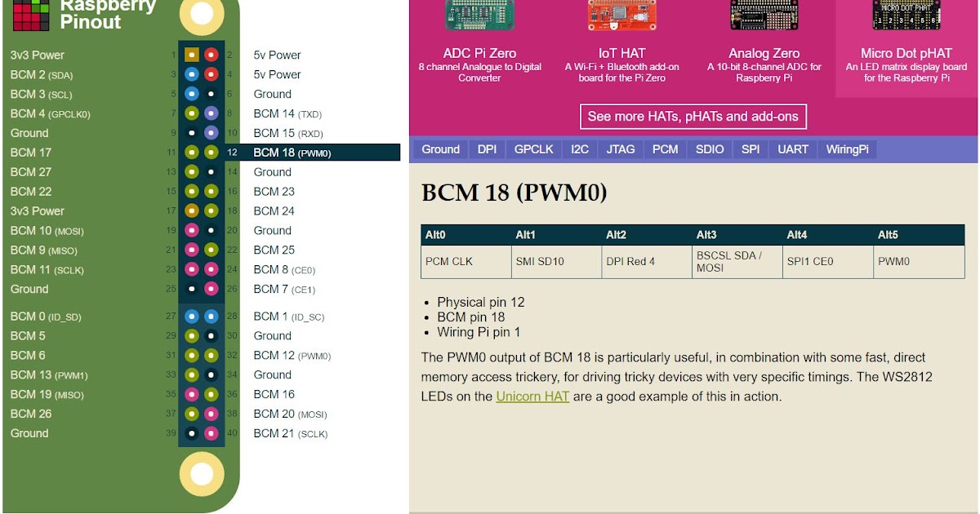Select pin 27 BCM 0 ID_SD dot
980x514 pixels.
(x=191, y=317)
